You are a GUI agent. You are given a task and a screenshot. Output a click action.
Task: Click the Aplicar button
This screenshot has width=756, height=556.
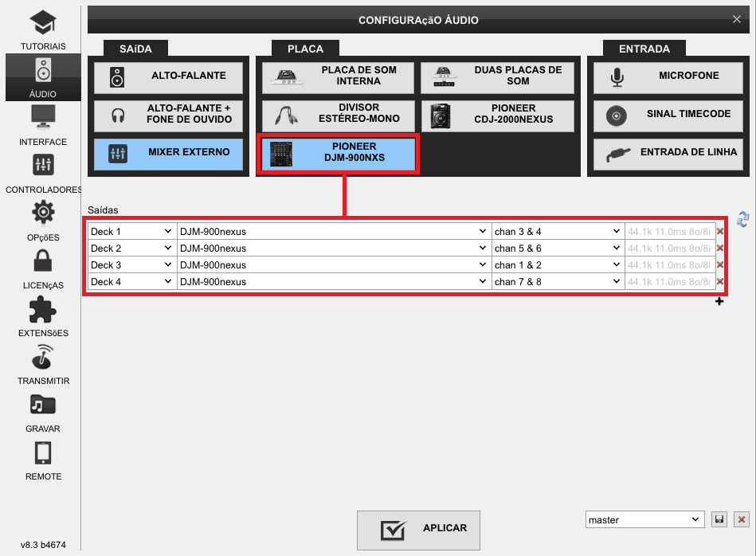pos(418,530)
